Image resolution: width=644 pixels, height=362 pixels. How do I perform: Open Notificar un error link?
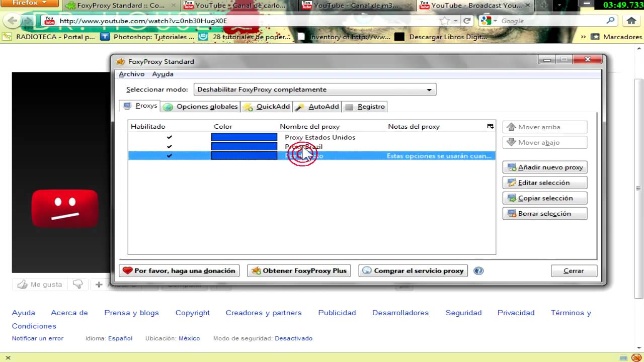coord(38,338)
